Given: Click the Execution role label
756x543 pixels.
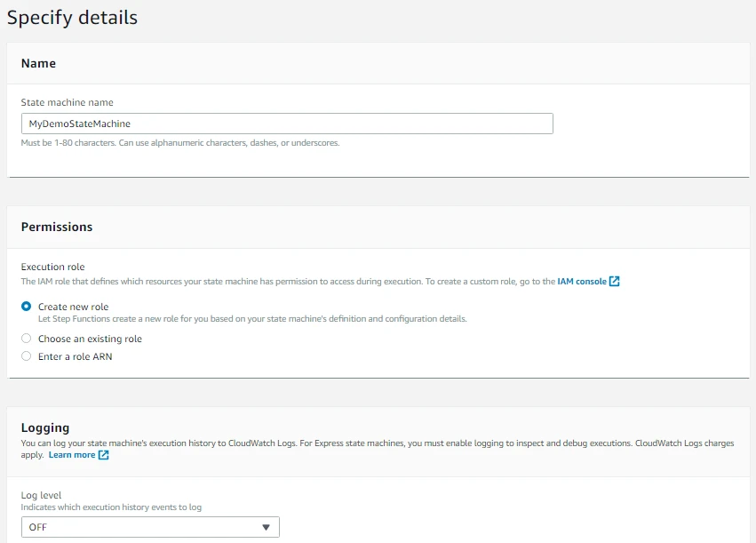Looking at the screenshot, I should tap(52, 267).
